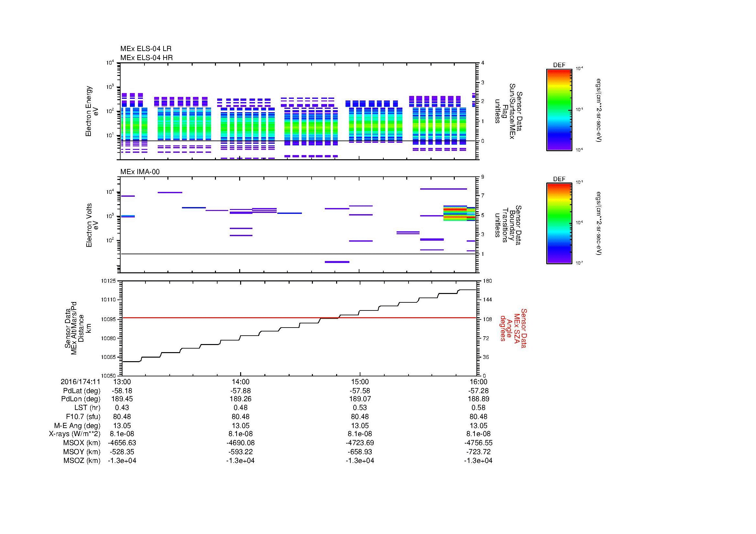Click the 16:00 time tick label
Viewport: 756px width, 534px height.
pyautogui.click(x=478, y=382)
